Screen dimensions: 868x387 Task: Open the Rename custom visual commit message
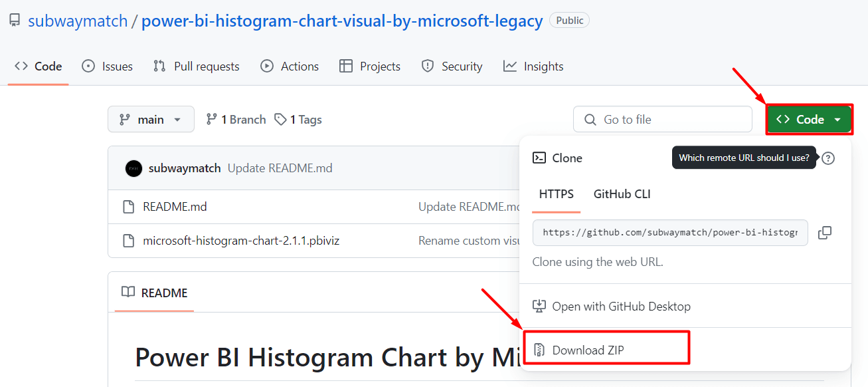[468, 241]
